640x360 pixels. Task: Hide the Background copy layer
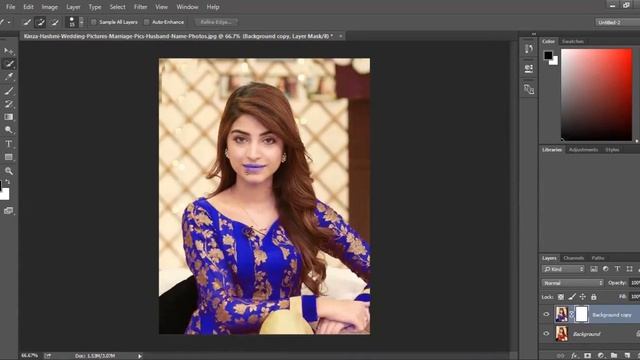pos(546,314)
